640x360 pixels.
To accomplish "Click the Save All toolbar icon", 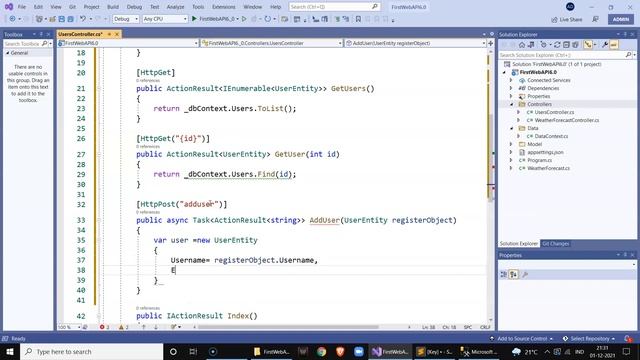I will (x=71, y=19).
